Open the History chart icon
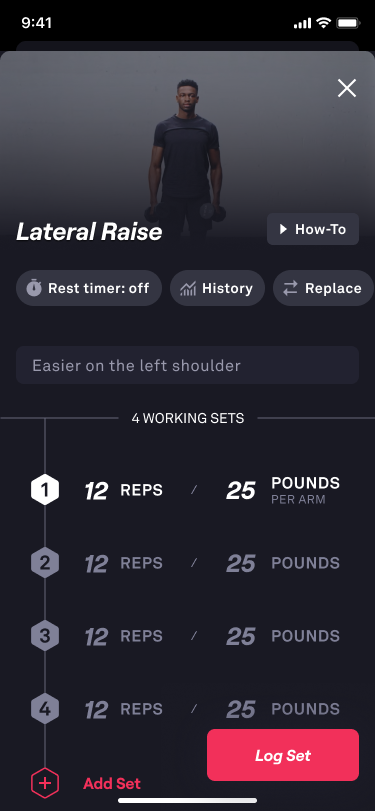 (188, 289)
